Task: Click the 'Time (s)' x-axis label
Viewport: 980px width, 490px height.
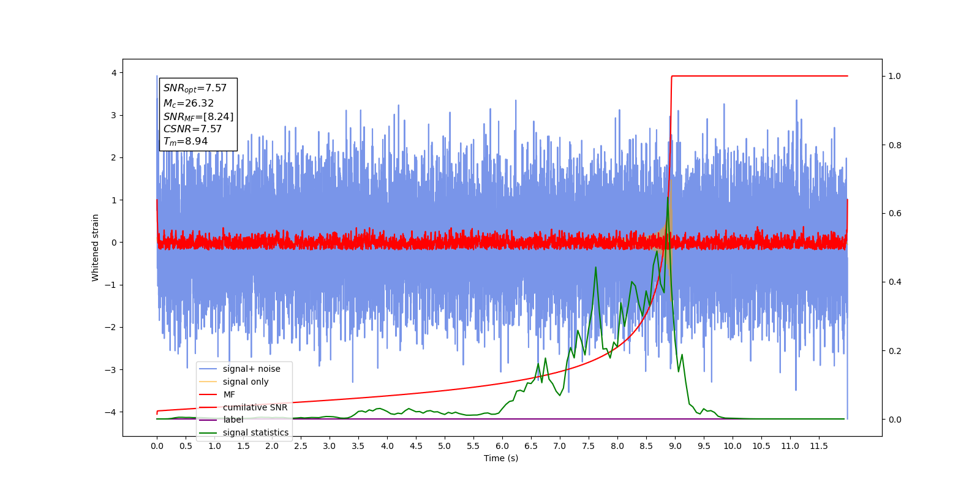Action: (501, 458)
